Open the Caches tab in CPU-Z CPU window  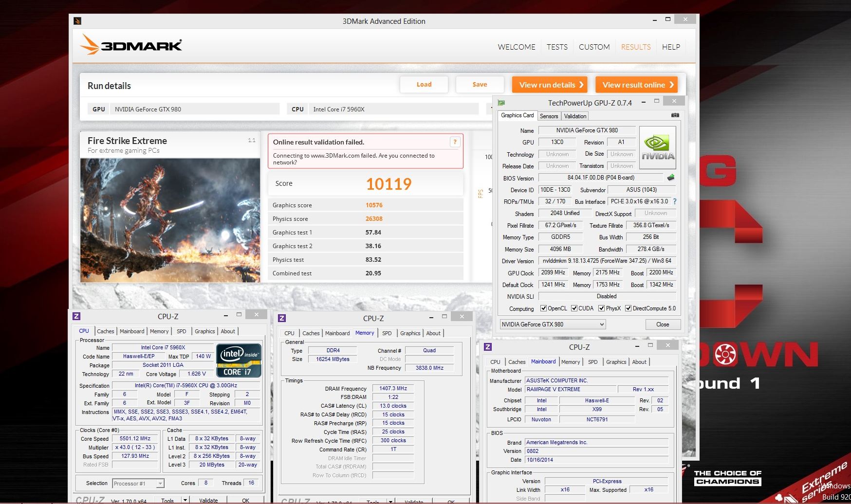105,331
